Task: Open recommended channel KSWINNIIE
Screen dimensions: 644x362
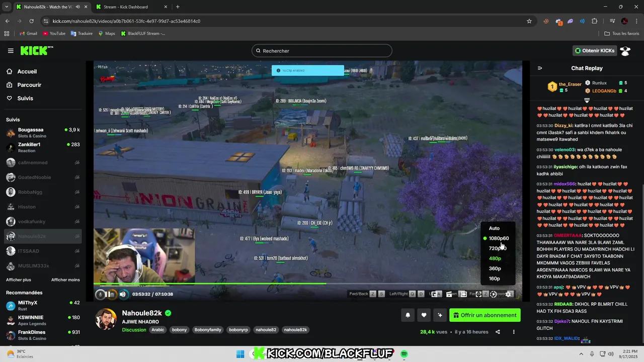Action: (x=43, y=320)
